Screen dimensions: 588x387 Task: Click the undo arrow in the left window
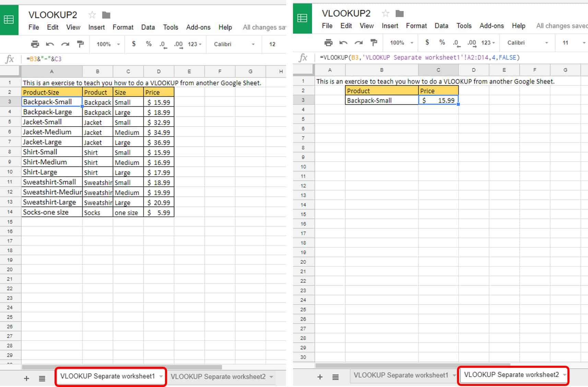pyautogui.click(x=50, y=44)
